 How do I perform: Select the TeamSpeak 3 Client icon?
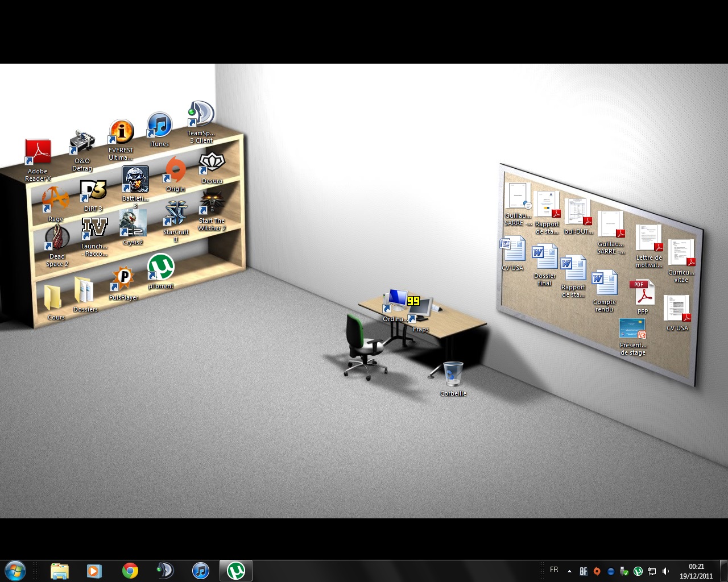click(x=201, y=115)
